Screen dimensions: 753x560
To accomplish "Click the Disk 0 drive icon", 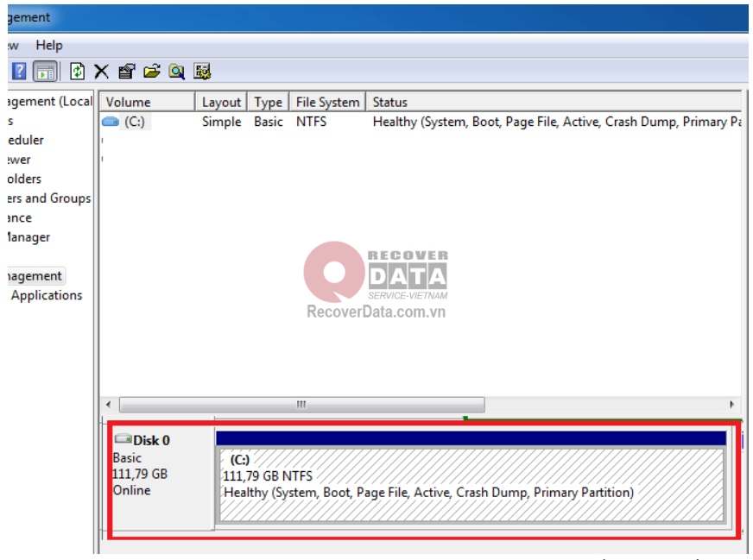I will click(123, 438).
